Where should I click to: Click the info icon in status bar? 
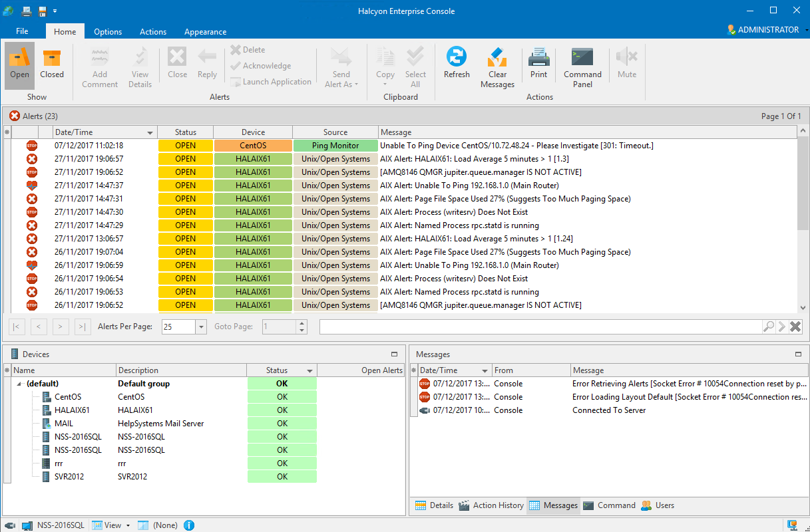tap(189, 525)
